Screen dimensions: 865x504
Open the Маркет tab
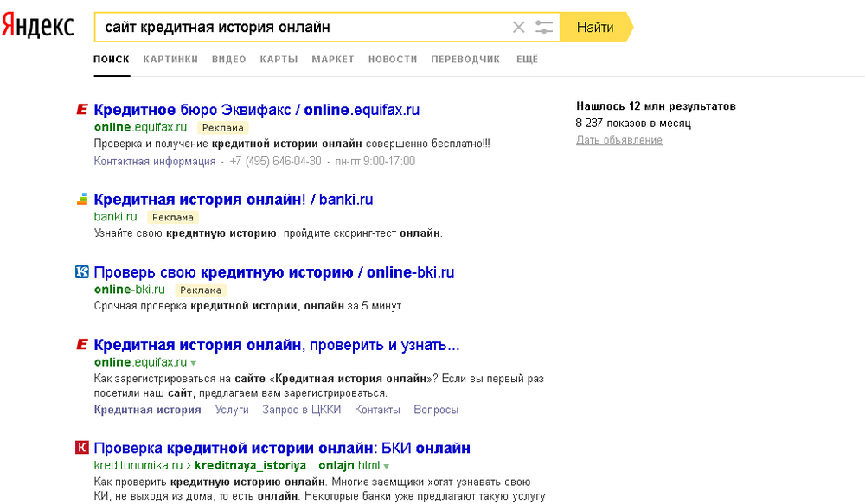point(333,60)
